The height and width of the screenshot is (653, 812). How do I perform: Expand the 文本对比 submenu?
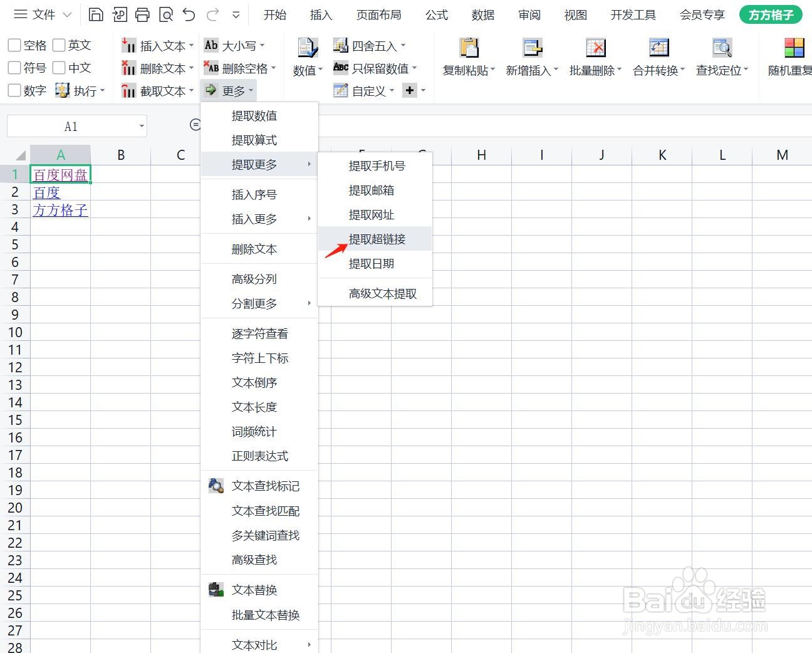click(x=259, y=644)
